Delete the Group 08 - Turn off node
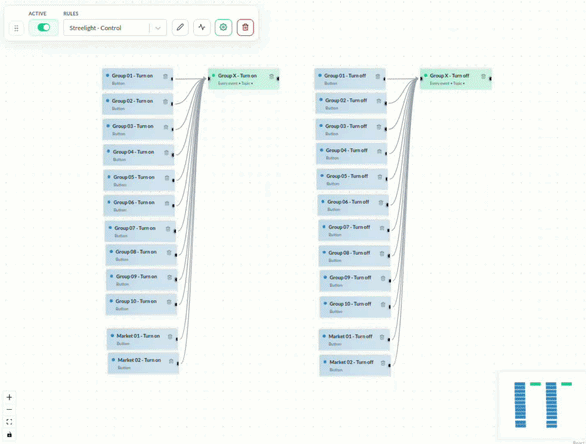The width and height of the screenshot is (586, 444). (382, 253)
